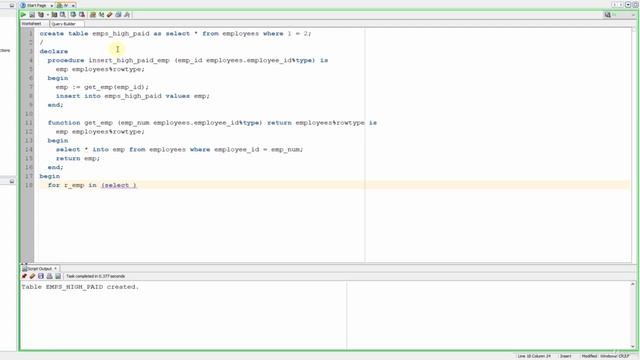Click 'emp := get_emp(emp_id);' on line 7

click(102, 87)
